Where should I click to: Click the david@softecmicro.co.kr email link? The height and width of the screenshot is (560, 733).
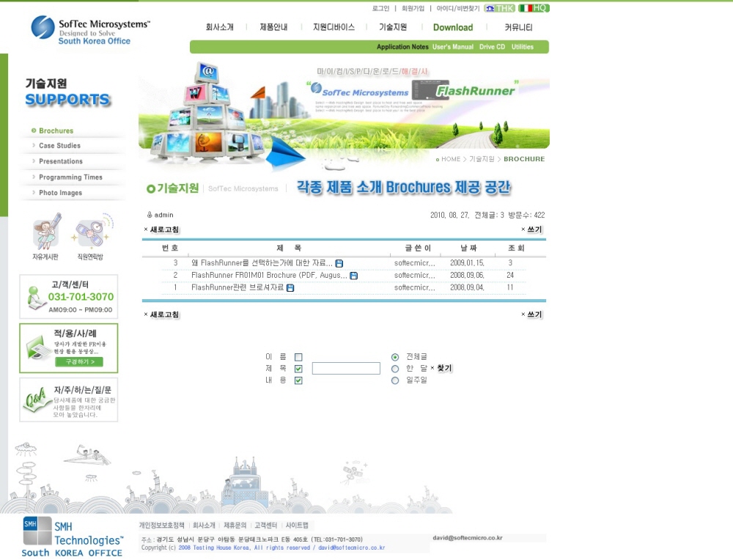468,538
